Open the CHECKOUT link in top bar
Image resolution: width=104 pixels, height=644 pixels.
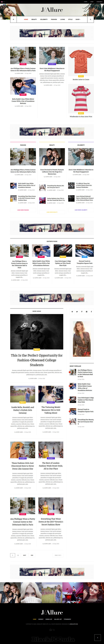(100, 2)
